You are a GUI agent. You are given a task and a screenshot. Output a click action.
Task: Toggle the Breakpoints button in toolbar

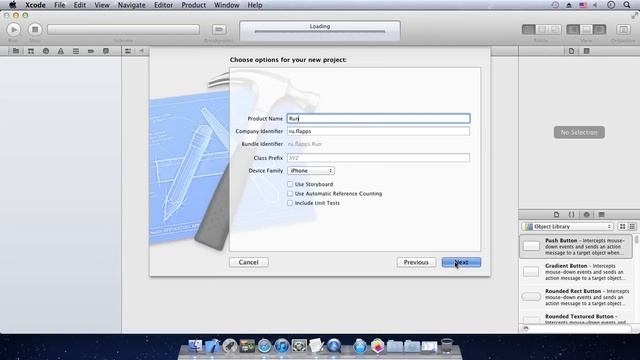(x=219, y=29)
